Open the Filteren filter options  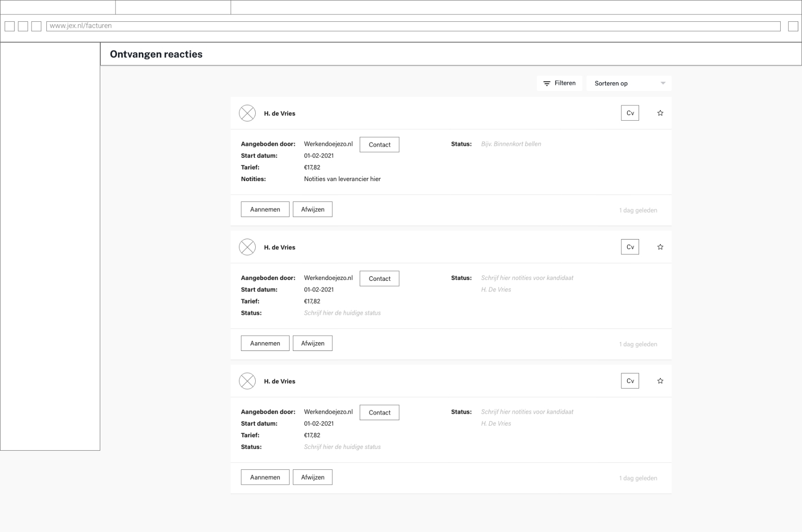point(559,83)
